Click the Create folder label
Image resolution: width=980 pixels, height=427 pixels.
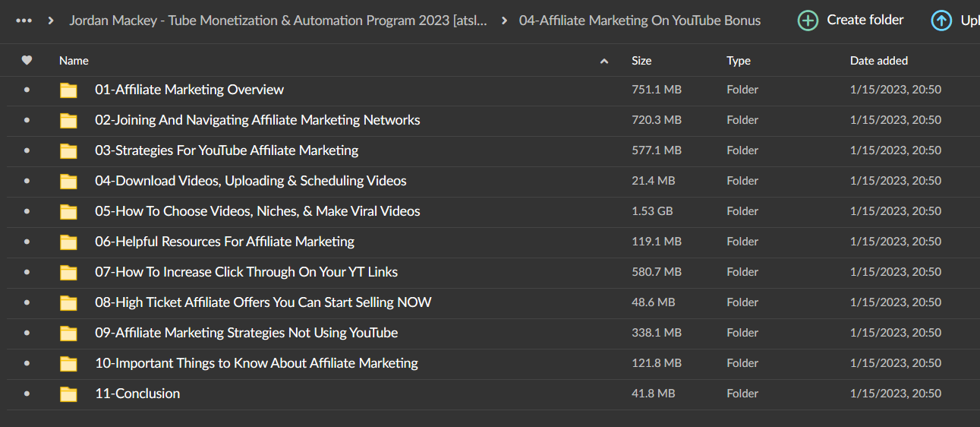click(865, 21)
